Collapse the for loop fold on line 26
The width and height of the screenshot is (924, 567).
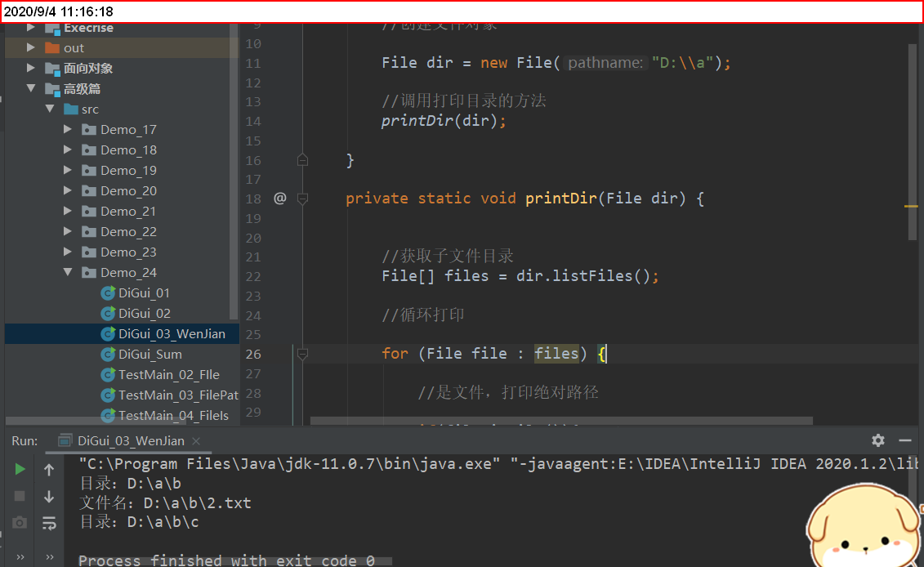coord(302,355)
